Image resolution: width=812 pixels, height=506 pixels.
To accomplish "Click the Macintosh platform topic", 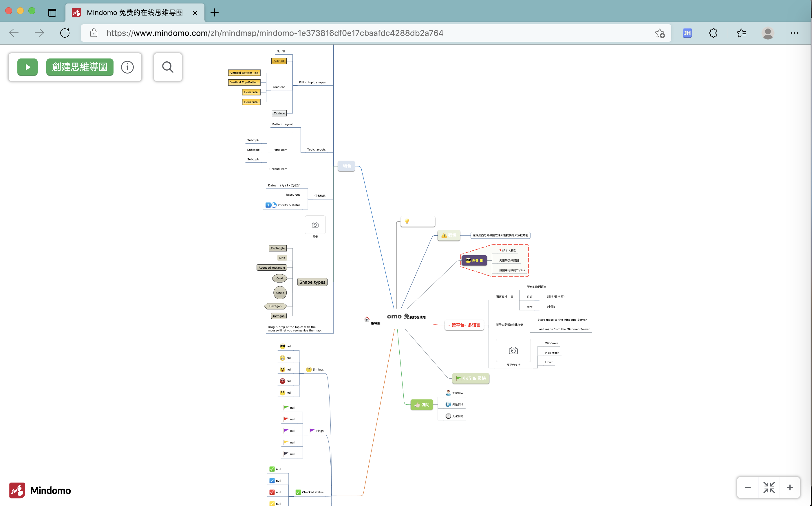I will click(x=552, y=352).
